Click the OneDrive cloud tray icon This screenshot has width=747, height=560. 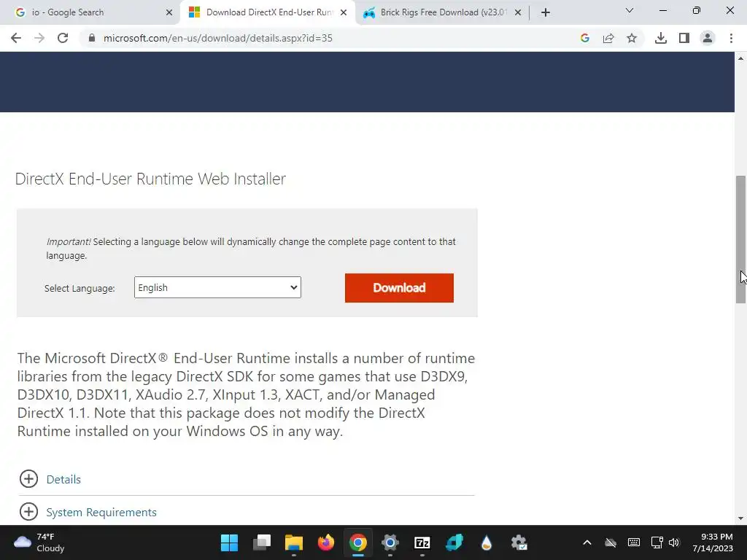click(x=611, y=542)
